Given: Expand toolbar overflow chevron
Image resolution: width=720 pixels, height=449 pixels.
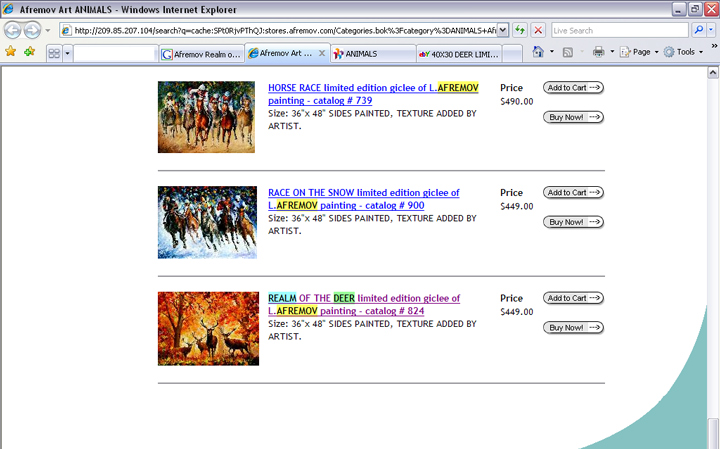Looking at the screenshot, I should pos(714,46).
